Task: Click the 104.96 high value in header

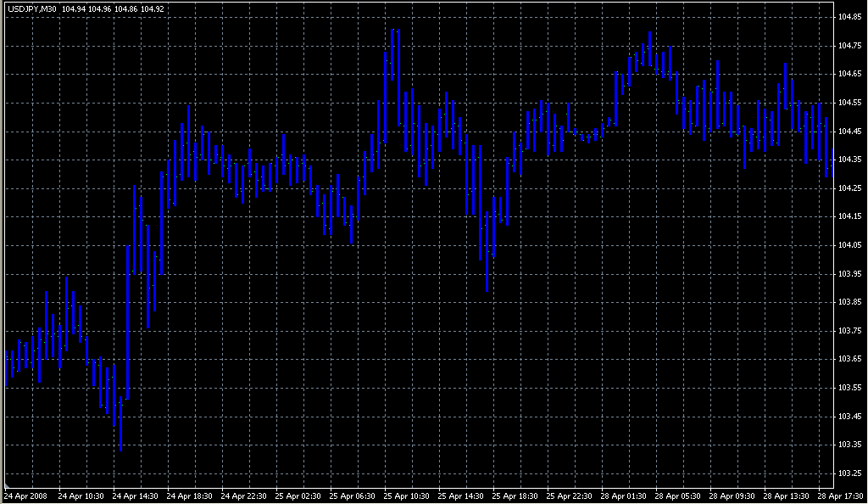Action: click(100, 9)
